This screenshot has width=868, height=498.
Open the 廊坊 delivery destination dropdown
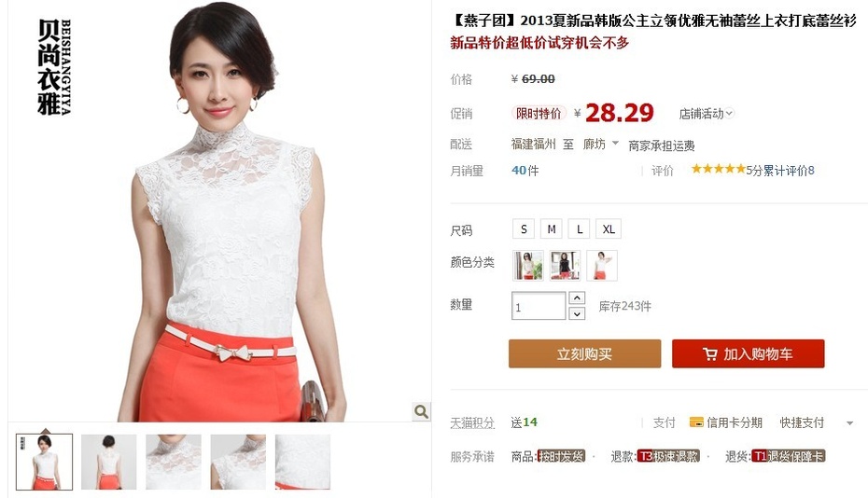coord(601,145)
